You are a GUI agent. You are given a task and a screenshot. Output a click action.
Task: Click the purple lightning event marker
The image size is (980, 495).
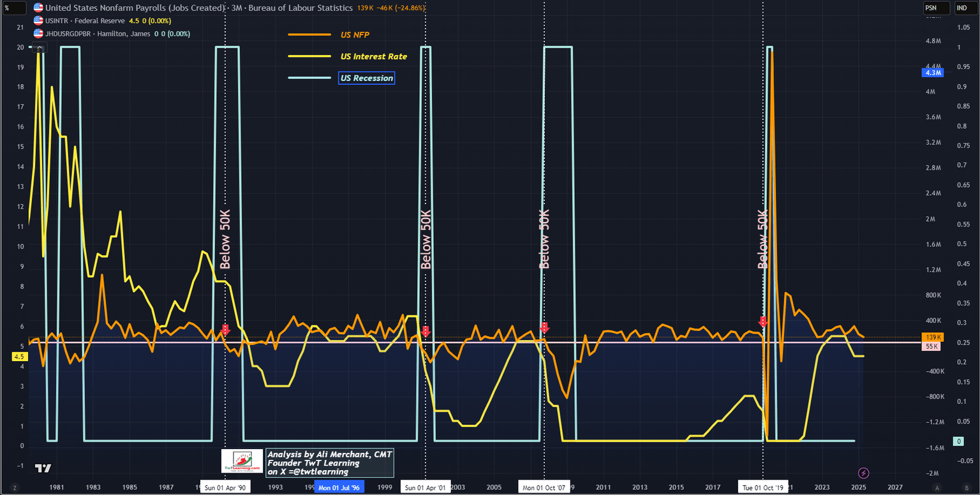(x=863, y=473)
